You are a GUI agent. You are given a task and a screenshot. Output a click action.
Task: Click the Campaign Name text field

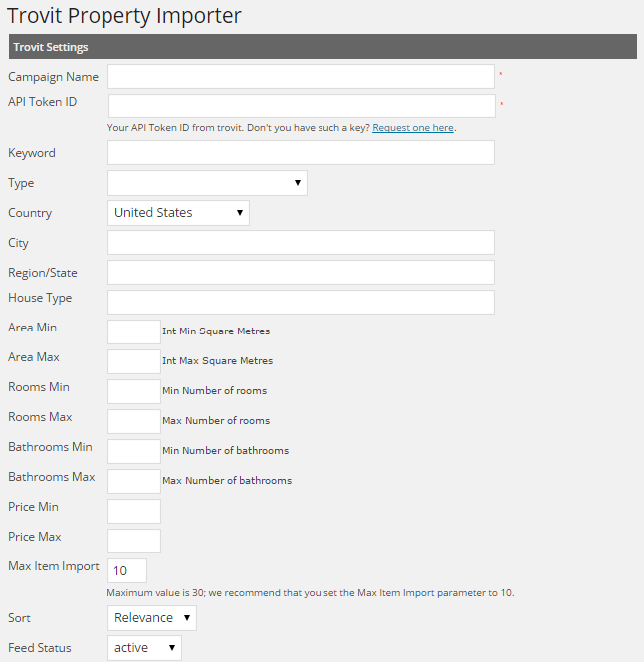click(x=301, y=77)
